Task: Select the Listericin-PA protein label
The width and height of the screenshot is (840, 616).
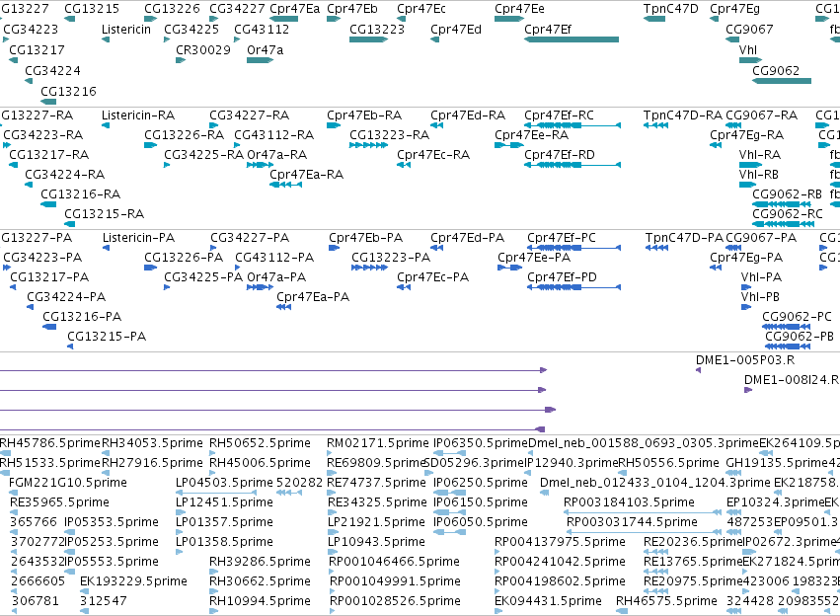Action: pyautogui.click(x=139, y=238)
